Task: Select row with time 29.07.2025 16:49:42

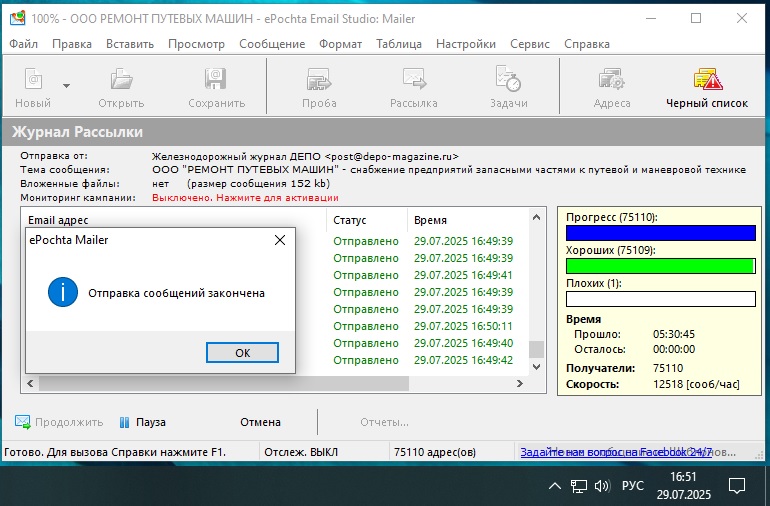Action: (x=275, y=360)
